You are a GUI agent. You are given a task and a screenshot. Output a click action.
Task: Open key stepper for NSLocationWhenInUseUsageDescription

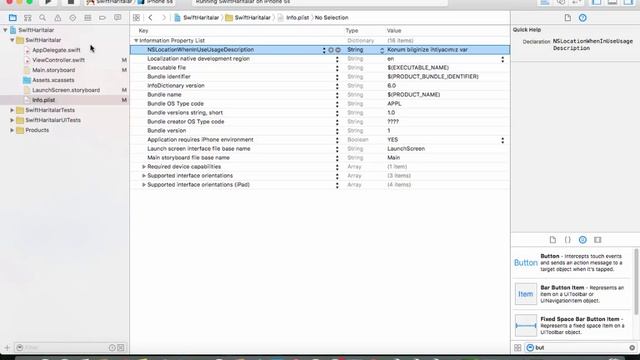(x=324, y=50)
